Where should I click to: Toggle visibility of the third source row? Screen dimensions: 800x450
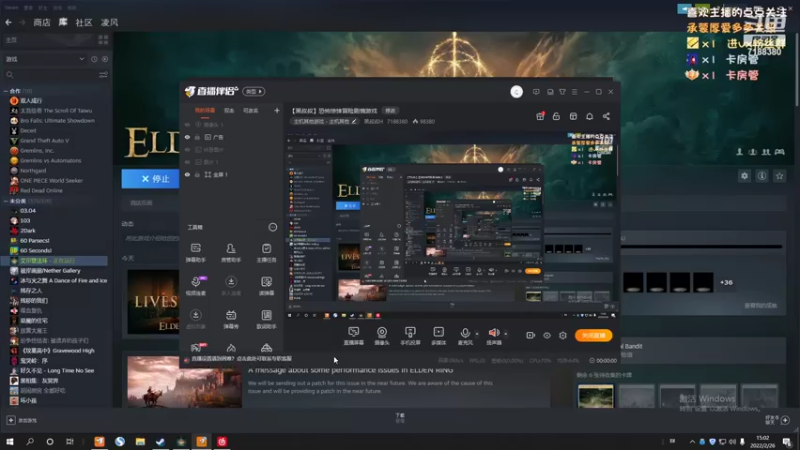pos(187,149)
